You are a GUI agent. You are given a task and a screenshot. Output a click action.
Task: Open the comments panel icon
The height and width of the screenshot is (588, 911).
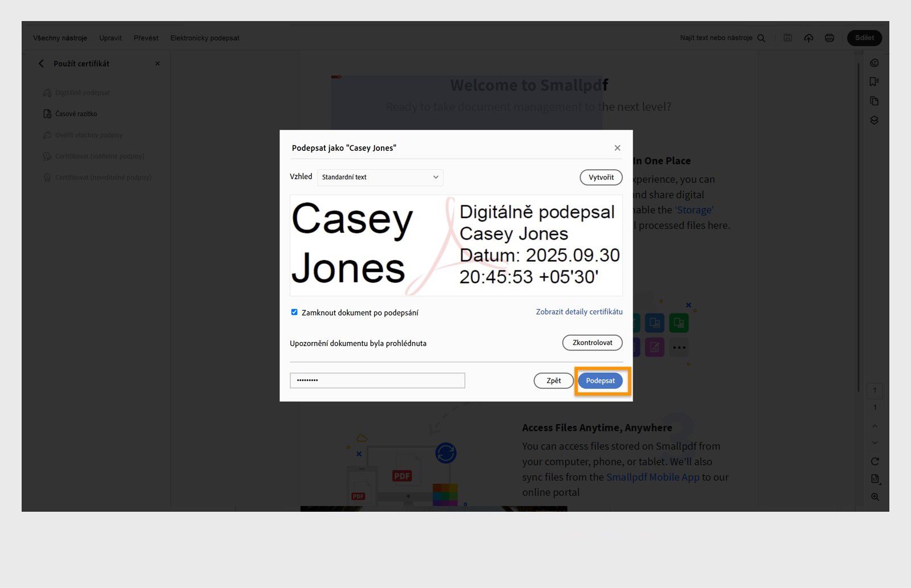875,63
